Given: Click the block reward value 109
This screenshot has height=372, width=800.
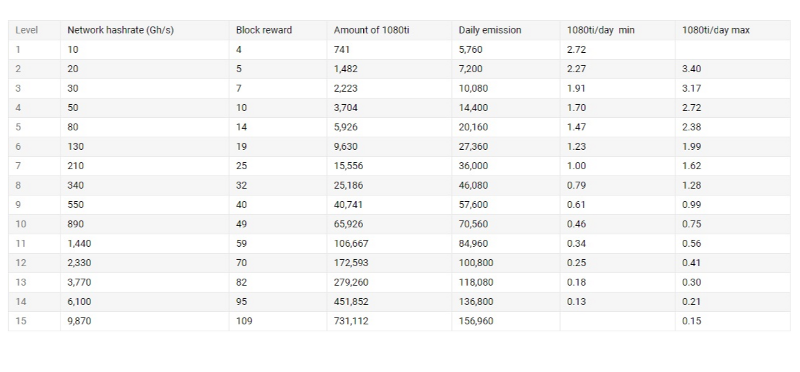Looking at the screenshot, I should (x=244, y=321).
